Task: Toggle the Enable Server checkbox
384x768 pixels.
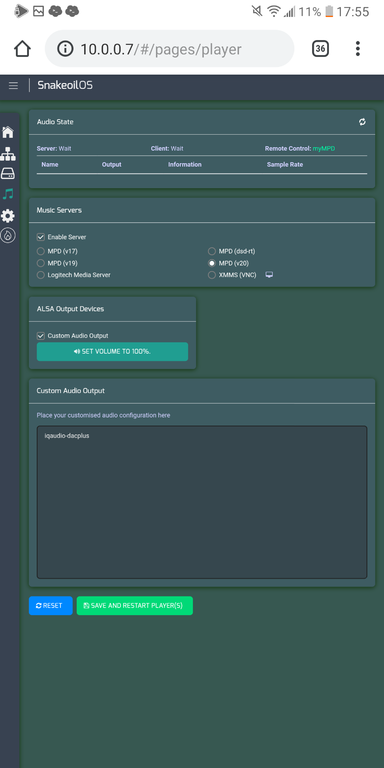Action: [x=41, y=237]
